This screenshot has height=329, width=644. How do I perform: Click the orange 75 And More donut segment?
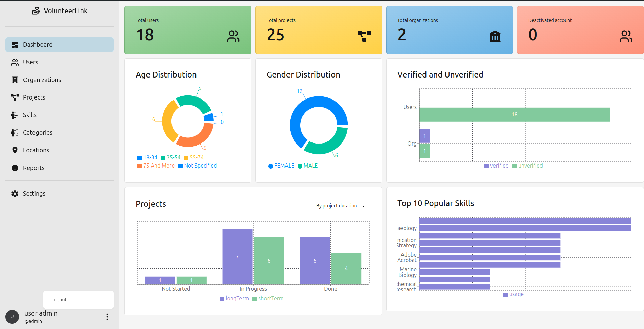click(x=197, y=139)
